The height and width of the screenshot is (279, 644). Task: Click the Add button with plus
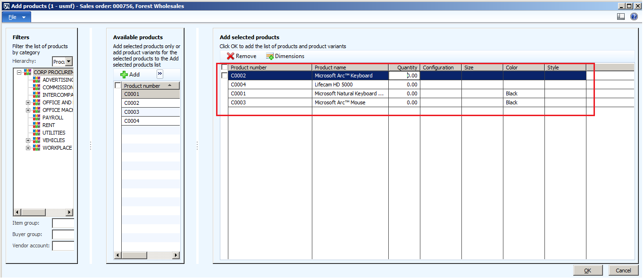tap(130, 75)
